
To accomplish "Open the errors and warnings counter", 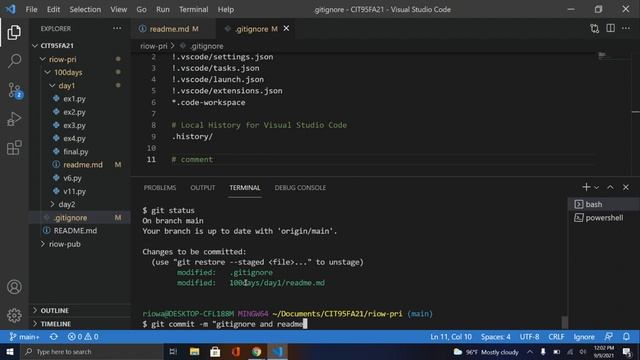I will click(83, 337).
